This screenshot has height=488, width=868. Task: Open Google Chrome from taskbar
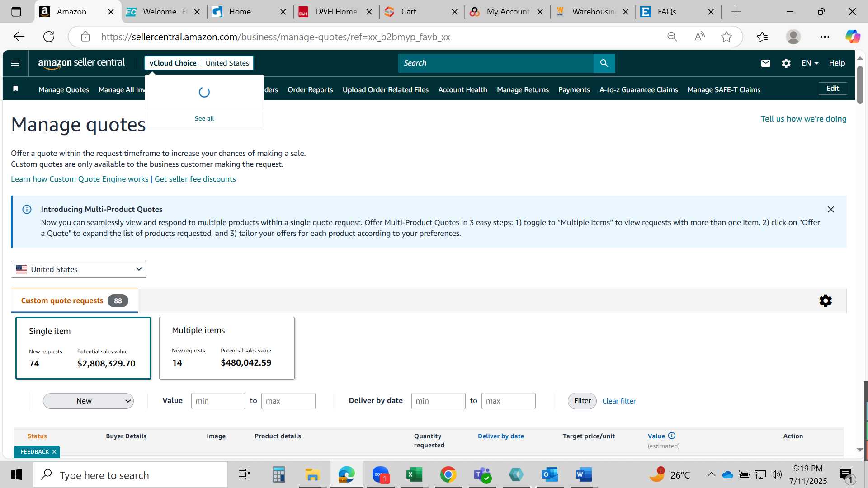[x=448, y=475]
